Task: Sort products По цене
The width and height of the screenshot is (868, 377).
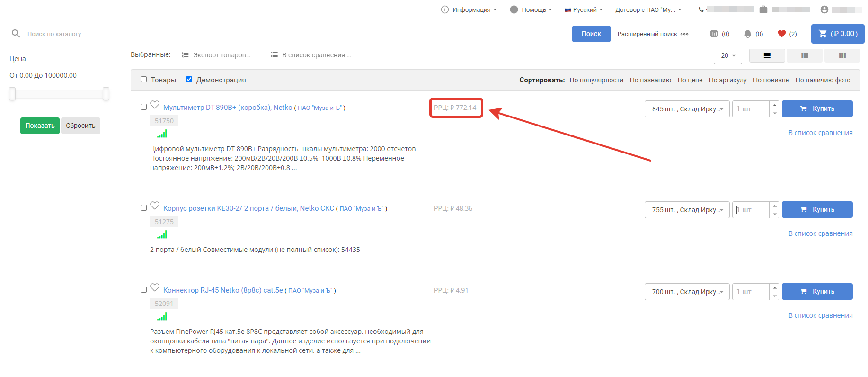Action: [690, 80]
